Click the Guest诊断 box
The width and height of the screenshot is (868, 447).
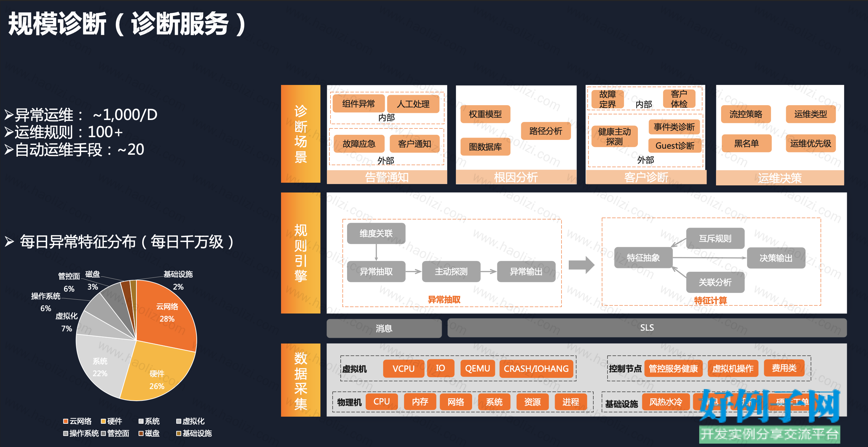pos(675,146)
